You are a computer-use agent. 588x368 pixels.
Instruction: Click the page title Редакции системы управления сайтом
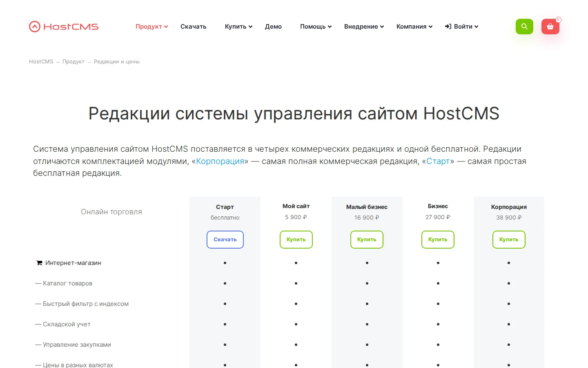click(294, 113)
